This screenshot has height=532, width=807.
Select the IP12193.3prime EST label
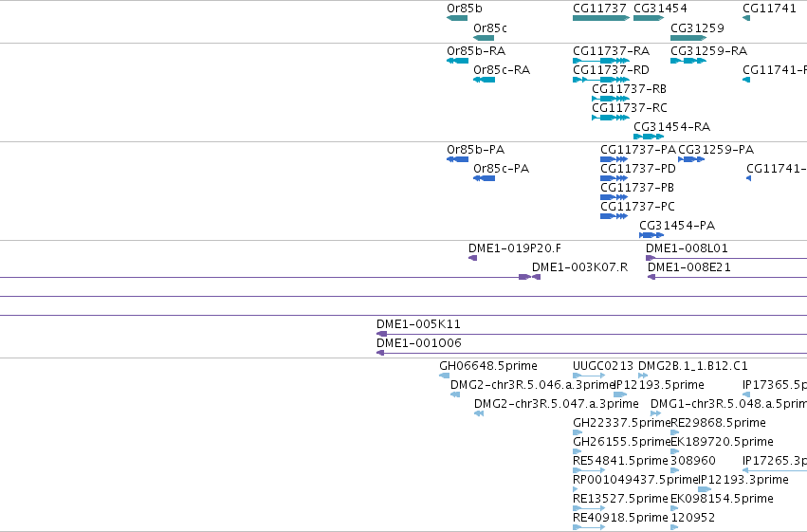coord(743,480)
